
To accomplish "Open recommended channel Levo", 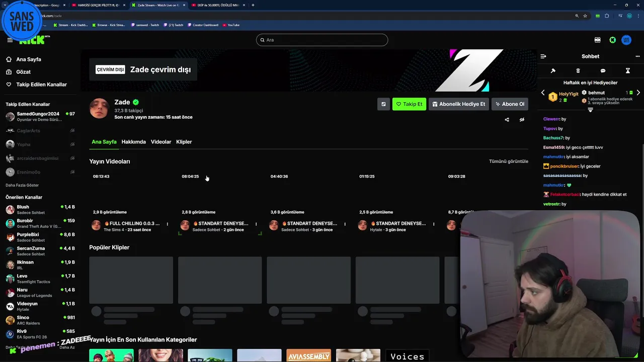I will click(x=40, y=279).
